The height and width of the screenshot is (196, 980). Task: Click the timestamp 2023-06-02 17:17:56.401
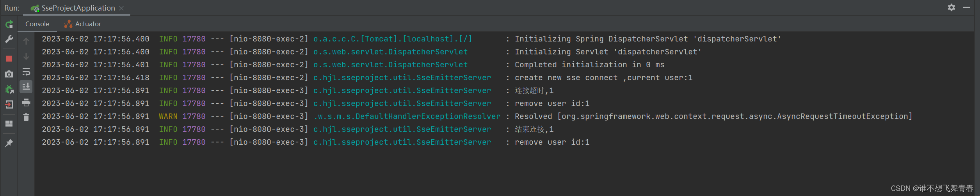tap(96, 65)
